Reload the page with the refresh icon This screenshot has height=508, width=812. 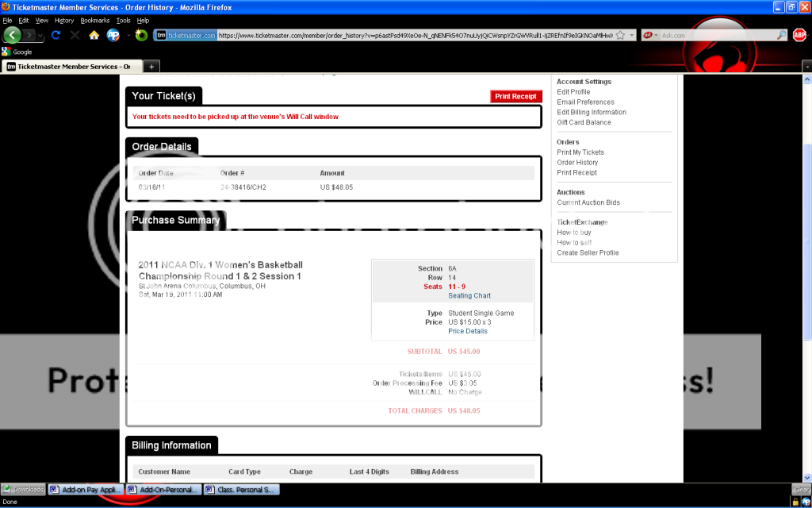[x=56, y=36]
